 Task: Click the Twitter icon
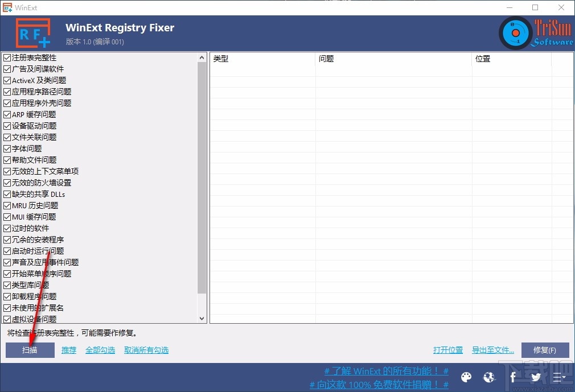(x=536, y=377)
